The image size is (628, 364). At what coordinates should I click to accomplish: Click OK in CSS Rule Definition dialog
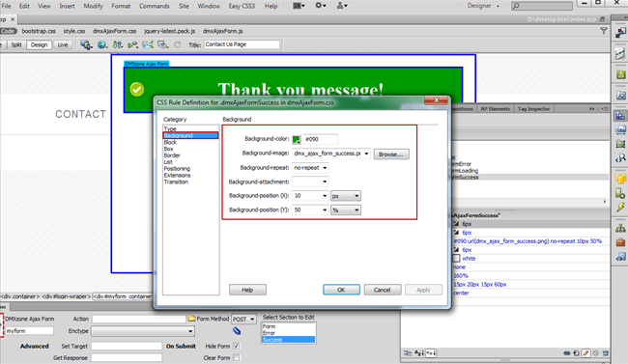coord(341,290)
